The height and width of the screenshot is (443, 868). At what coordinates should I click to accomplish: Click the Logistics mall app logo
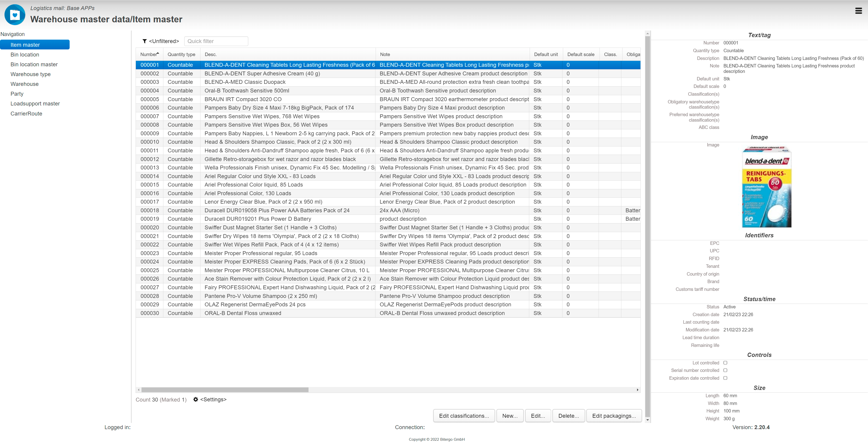coord(15,15)
